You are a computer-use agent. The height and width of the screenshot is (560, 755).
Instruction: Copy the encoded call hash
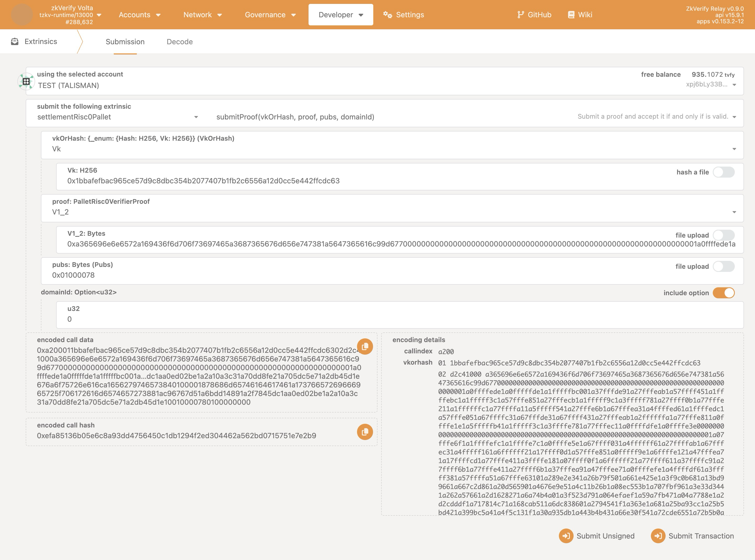(x=365, y=432)
